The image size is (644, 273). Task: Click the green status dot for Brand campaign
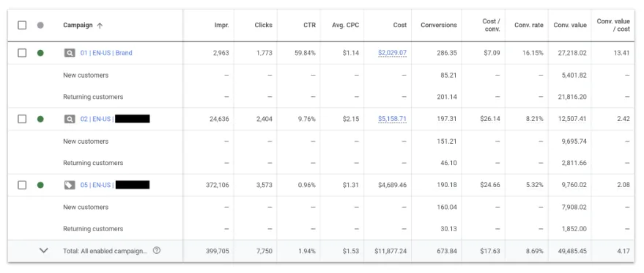(40, 53)
